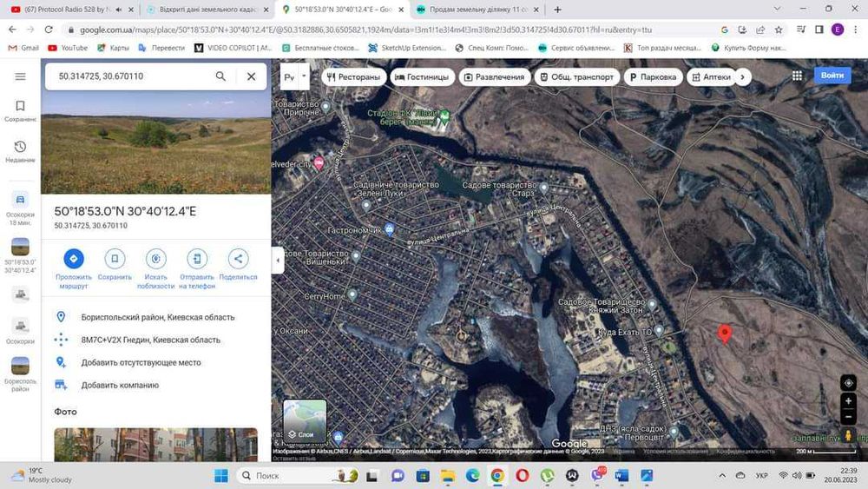Open the Осокорки 18 мин. recent item
Viewport: 868px width, 489px height.
20,208
